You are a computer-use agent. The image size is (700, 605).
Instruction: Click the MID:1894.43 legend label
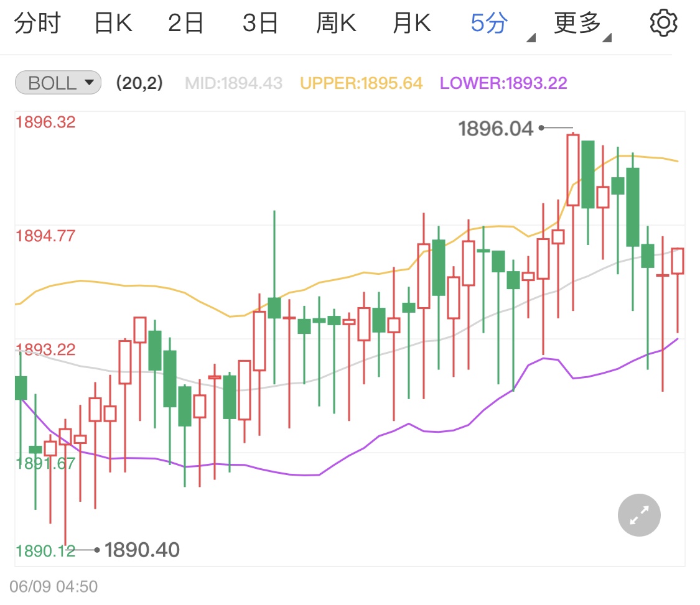point(233,83)
